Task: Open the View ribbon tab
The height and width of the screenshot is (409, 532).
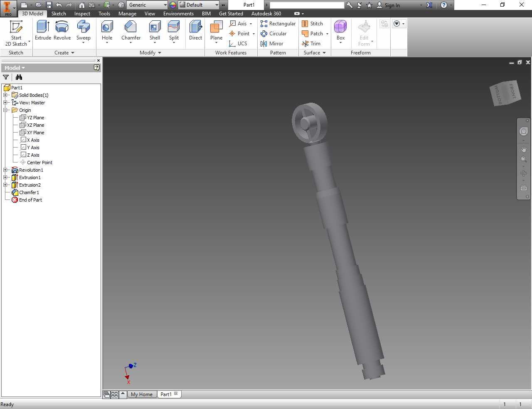Action: pyautogui.click(x=150, y=14)
